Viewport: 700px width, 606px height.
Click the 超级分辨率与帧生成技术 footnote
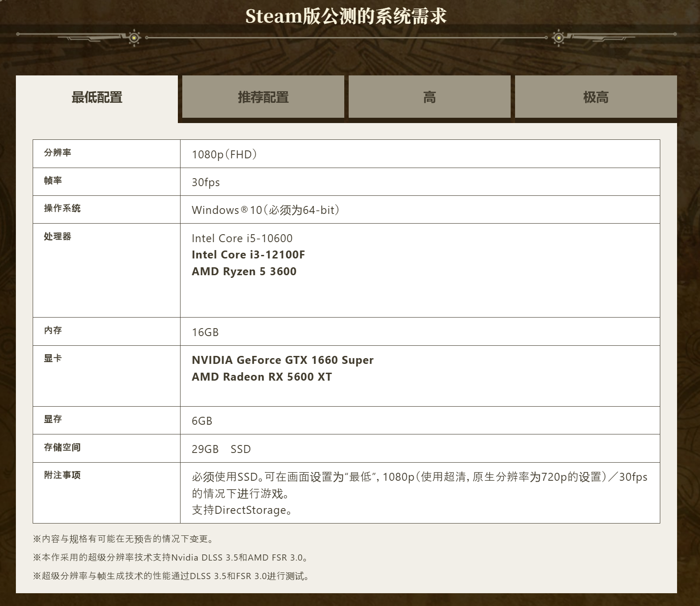172,576
